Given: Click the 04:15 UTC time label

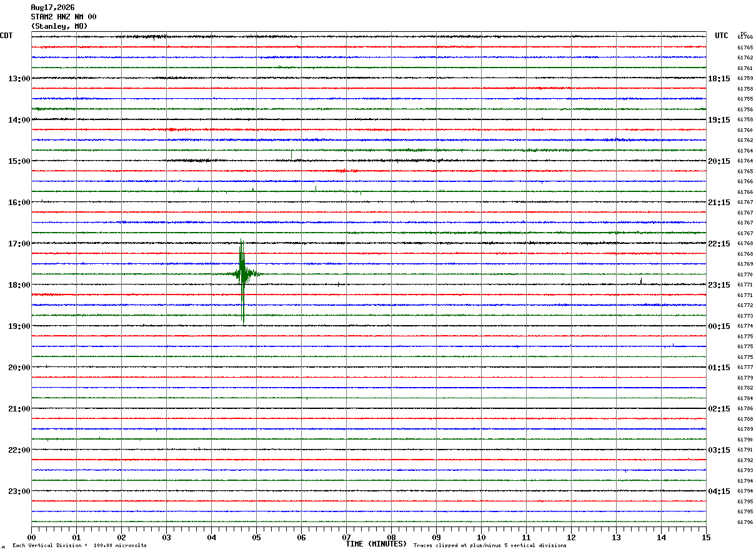Looking at the screenshot, I should pyautogui.click(x=719, y=491).
